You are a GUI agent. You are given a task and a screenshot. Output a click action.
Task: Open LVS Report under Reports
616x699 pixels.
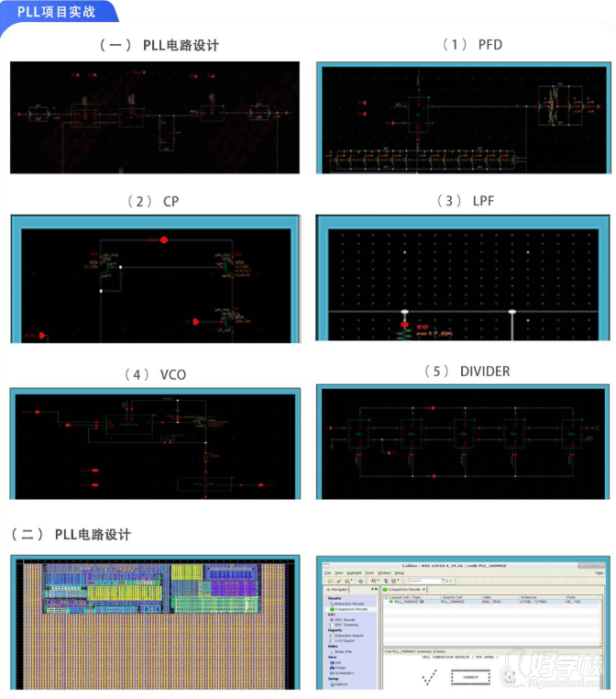[345, 641]
